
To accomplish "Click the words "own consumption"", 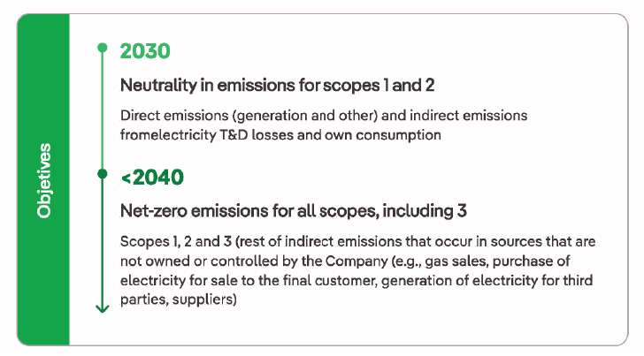I will (389, 134).
